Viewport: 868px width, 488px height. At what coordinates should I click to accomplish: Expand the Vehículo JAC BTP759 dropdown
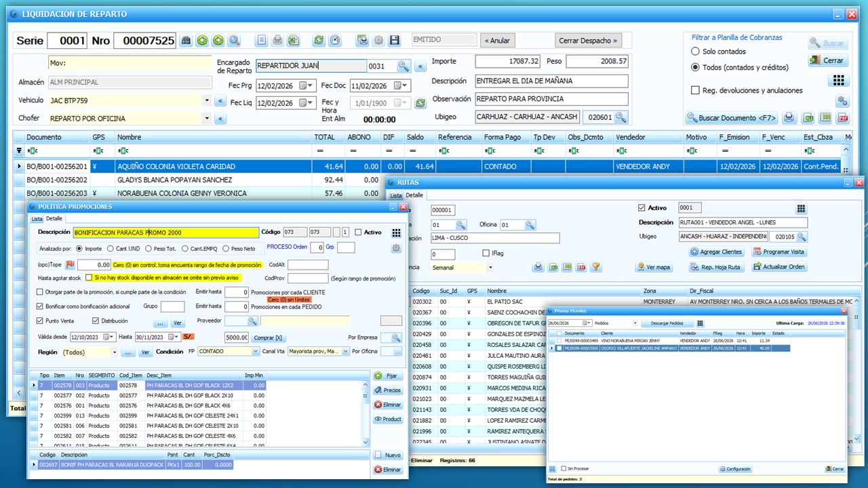click(207, 100)
